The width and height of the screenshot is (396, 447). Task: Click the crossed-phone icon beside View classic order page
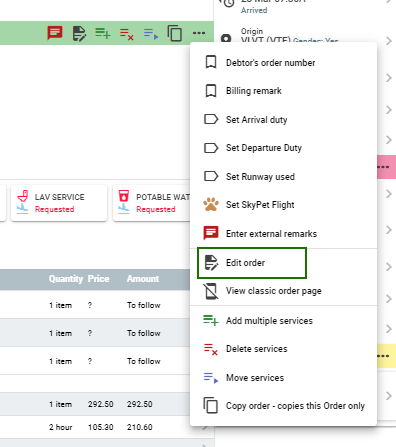pos(211,291)
